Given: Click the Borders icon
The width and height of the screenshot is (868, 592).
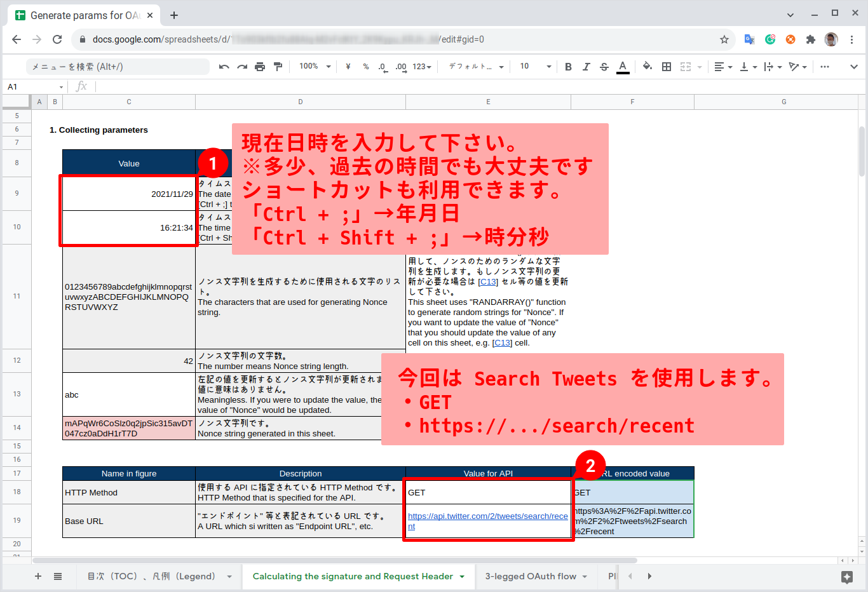Looking at the screenshot, I should [666, 66].
